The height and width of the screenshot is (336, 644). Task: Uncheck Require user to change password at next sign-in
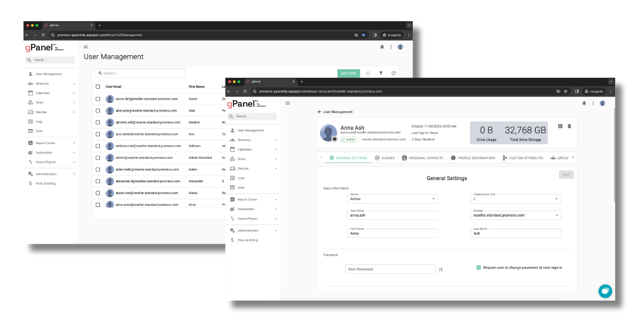click(x=479, y=267)
